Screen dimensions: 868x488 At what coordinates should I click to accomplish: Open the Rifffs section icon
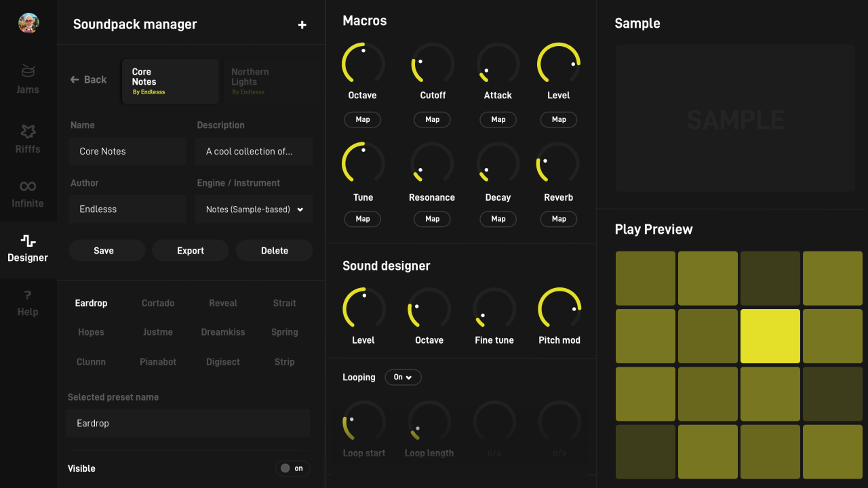pos(28,131)
